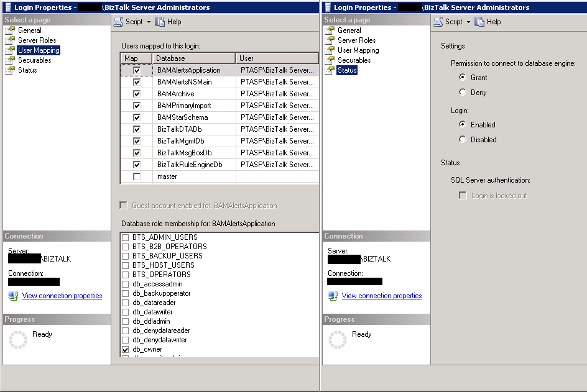Select the Deny permission radio button
Viewport: 587px width, 392px height.
(x=462, y=93)
